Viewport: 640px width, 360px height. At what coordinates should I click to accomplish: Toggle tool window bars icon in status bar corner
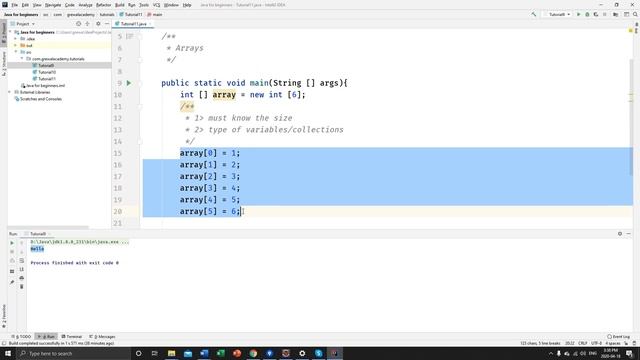point(4,343)
